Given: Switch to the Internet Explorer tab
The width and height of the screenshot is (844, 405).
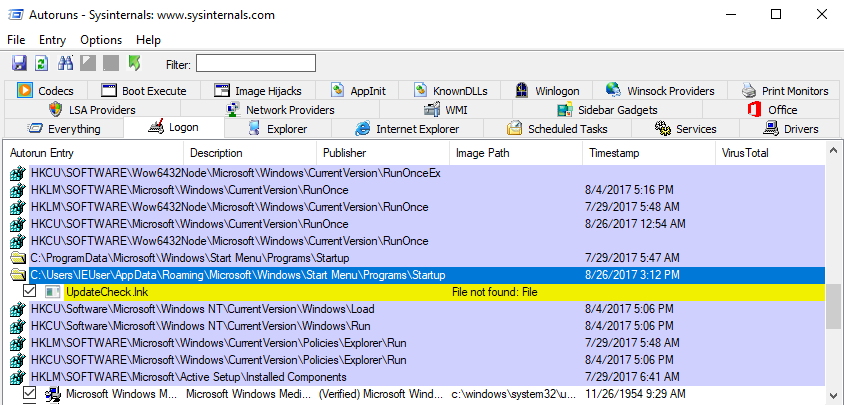Looking at the screenshot, I should point(407,129).
